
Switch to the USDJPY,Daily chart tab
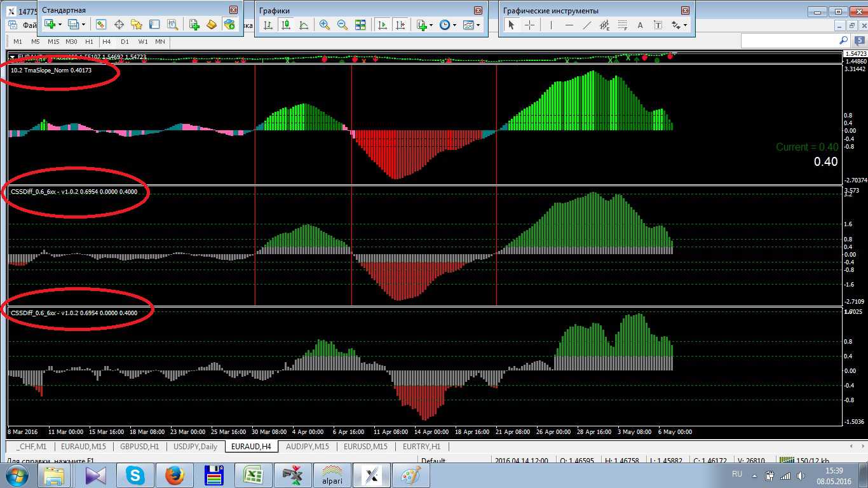[196, 447]
